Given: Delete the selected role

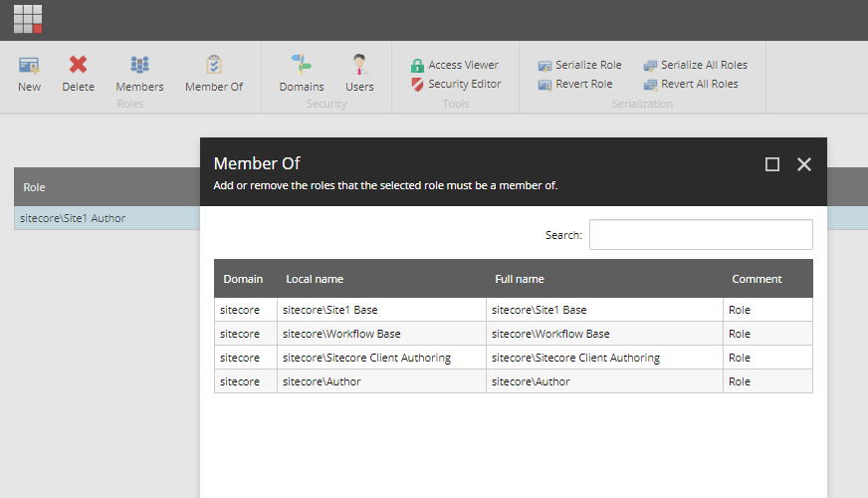Looking at the screenshot, I should click(78, 65).
